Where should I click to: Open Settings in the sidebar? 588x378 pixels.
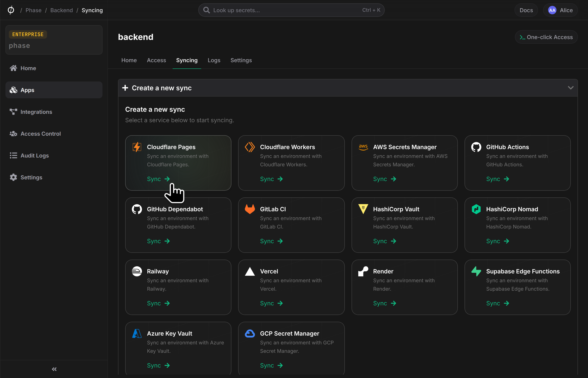54,177
